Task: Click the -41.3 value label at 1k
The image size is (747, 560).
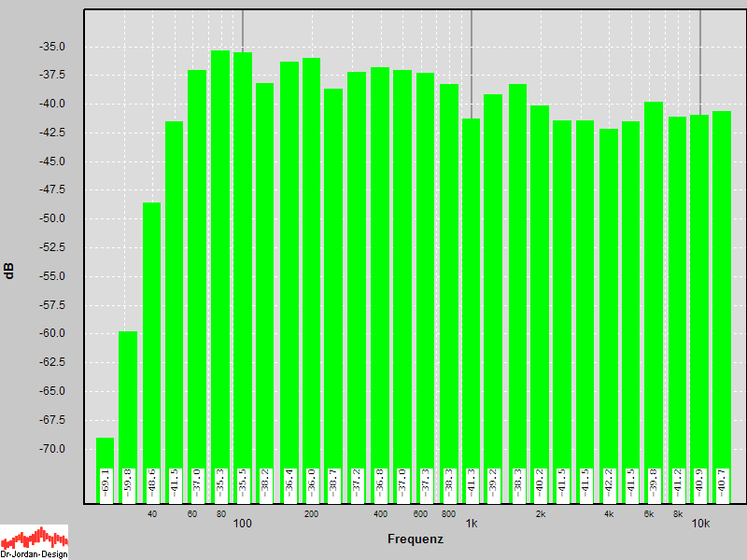Action: [x=472, y=483]
